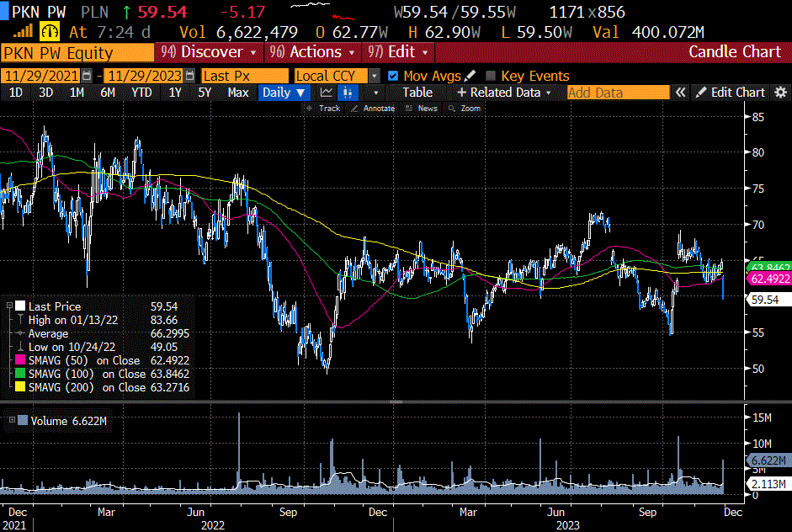The image size is (792, 532).
Task: Select the 3D range tab
Action: click(x=46, y=93)
